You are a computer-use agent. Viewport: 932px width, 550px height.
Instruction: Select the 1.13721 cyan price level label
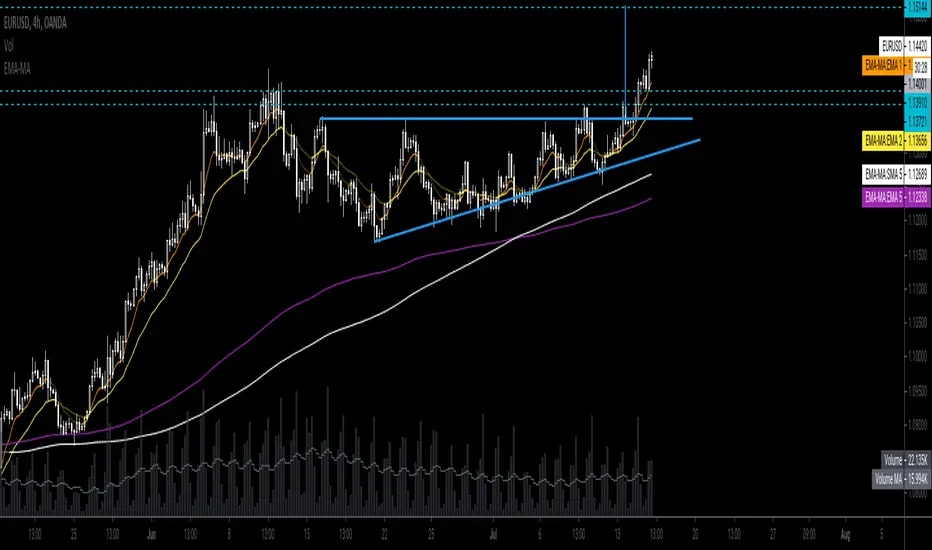(917, 121)
